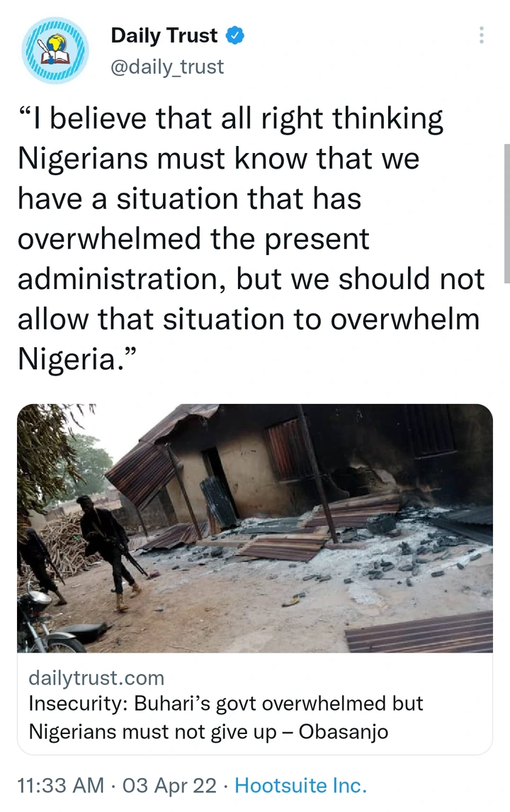
Task: Click the link card's bottom text area
Action: tap(255, 704)
